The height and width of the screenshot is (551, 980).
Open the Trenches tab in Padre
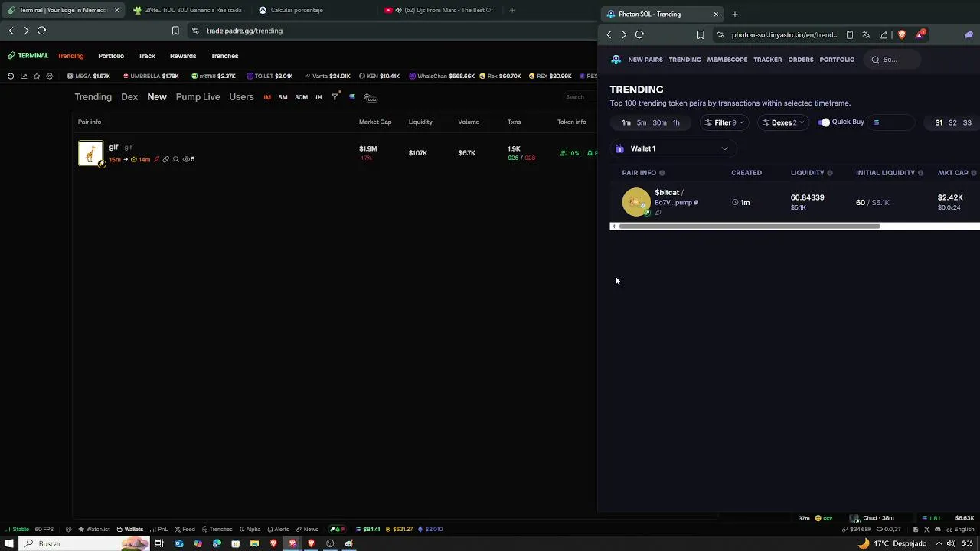[x=224, y=56]
